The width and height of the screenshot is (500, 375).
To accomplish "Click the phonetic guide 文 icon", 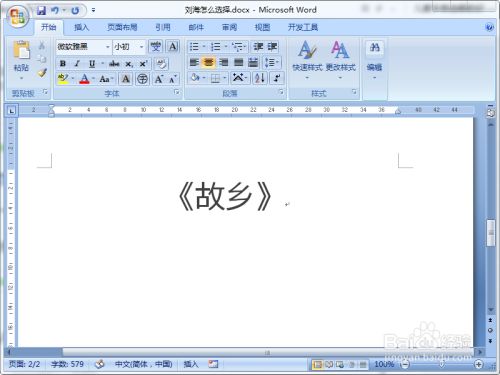I will (x=155, y=47).
